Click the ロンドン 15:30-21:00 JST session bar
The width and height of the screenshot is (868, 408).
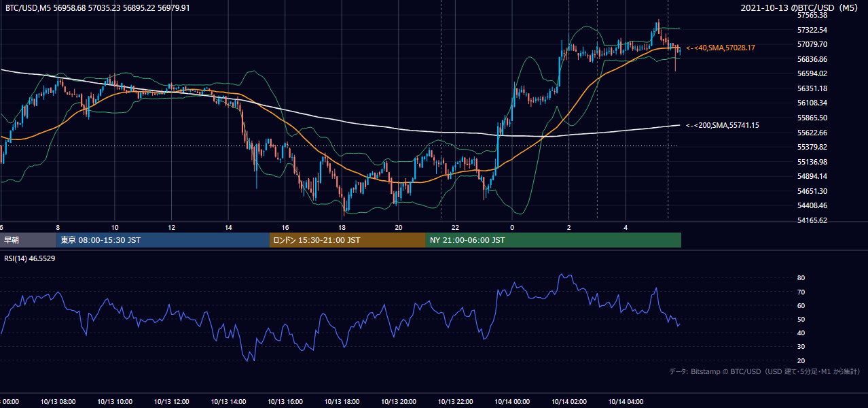[348, 240]
